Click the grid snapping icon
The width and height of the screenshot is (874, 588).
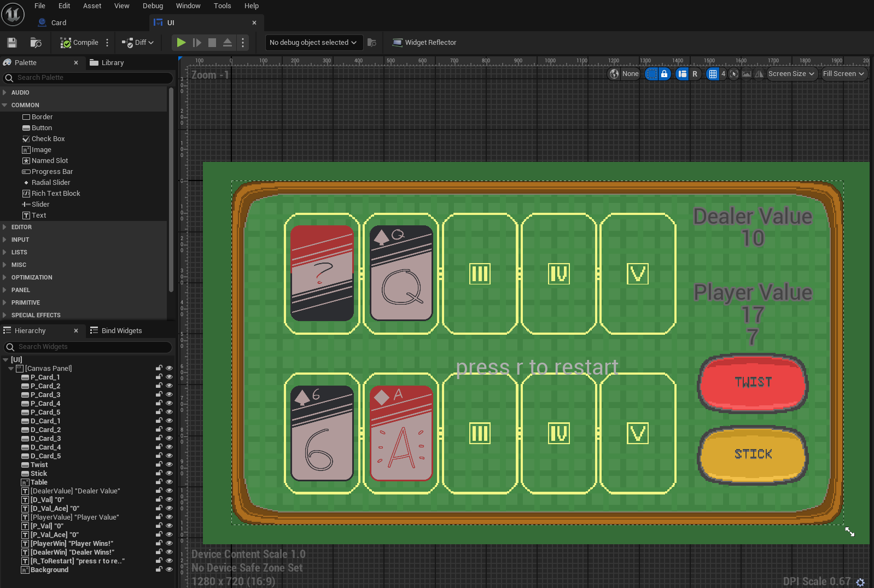click(712, 74)
